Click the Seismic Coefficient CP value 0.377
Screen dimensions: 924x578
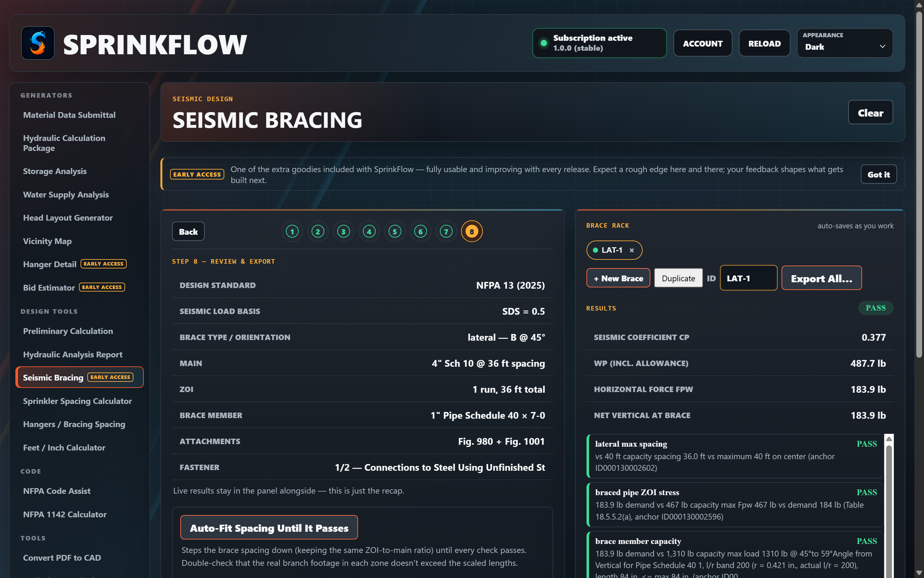click(874, 337)
